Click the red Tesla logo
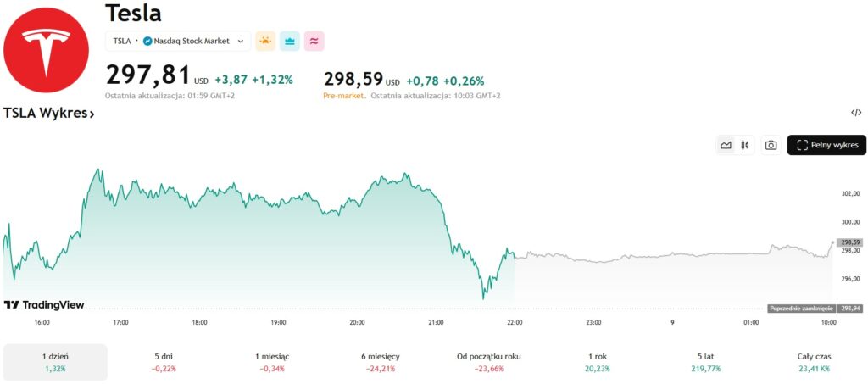The width and height of the screenshot is (868, 384). click(x=46, y=50)
